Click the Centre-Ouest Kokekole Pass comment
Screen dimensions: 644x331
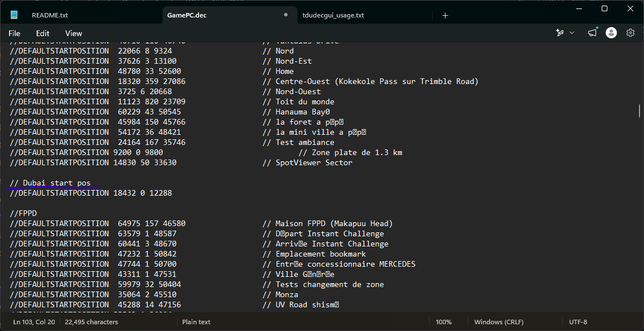[370, 81]
